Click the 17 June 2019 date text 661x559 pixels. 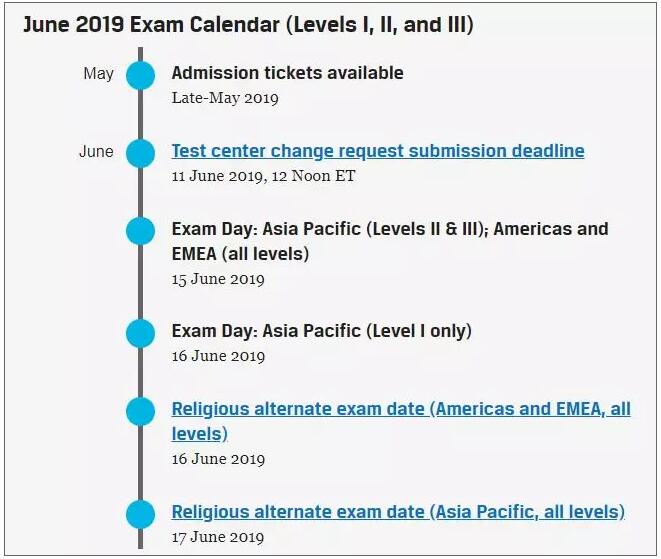click(218, 537)
